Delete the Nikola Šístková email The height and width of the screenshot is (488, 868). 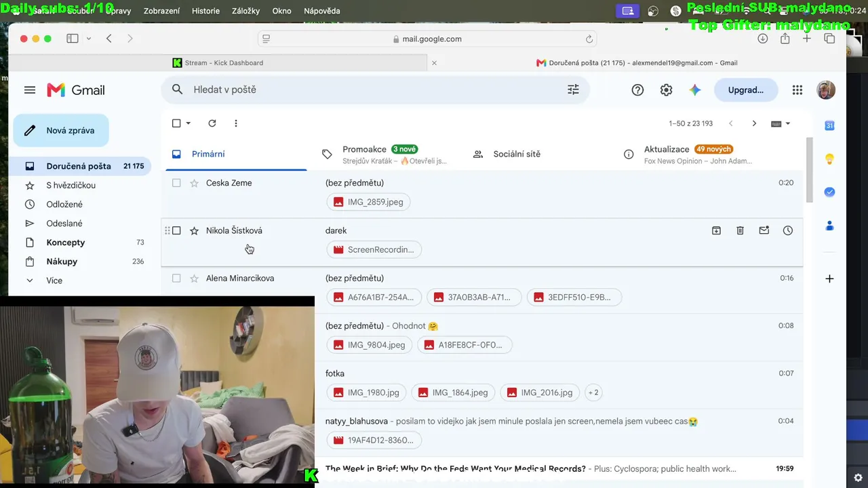(740, 230)
